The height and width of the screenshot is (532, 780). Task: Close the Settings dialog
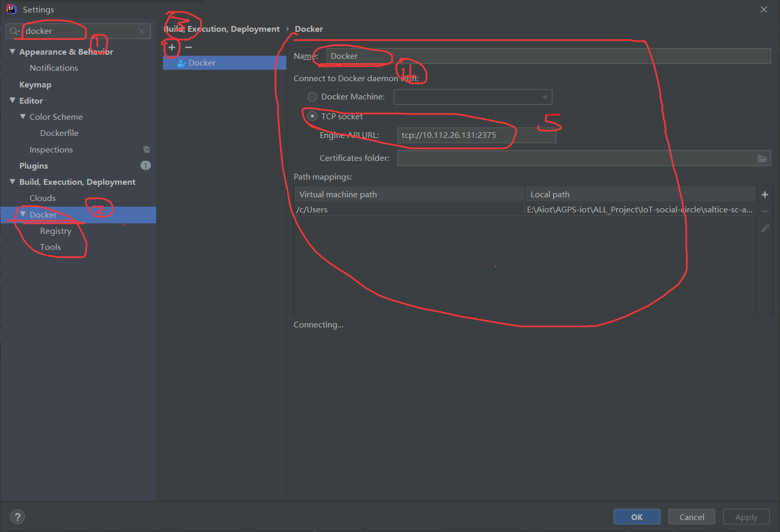[763, 9]
